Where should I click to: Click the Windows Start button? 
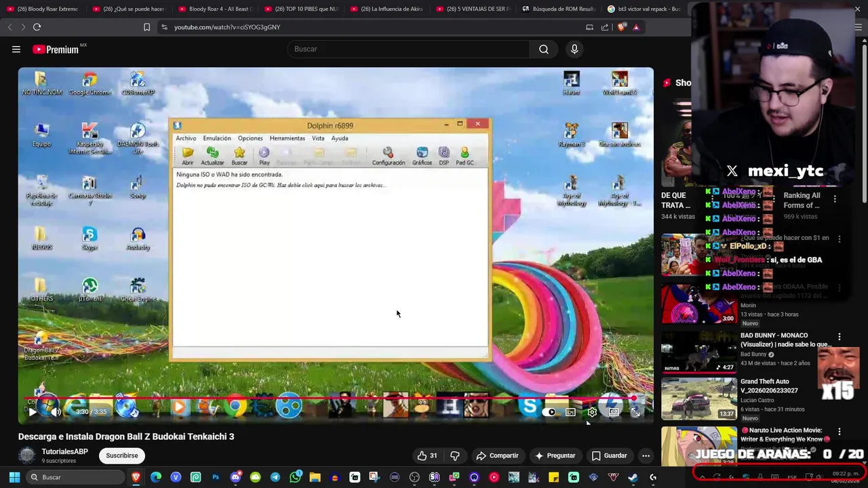point(14,477)
